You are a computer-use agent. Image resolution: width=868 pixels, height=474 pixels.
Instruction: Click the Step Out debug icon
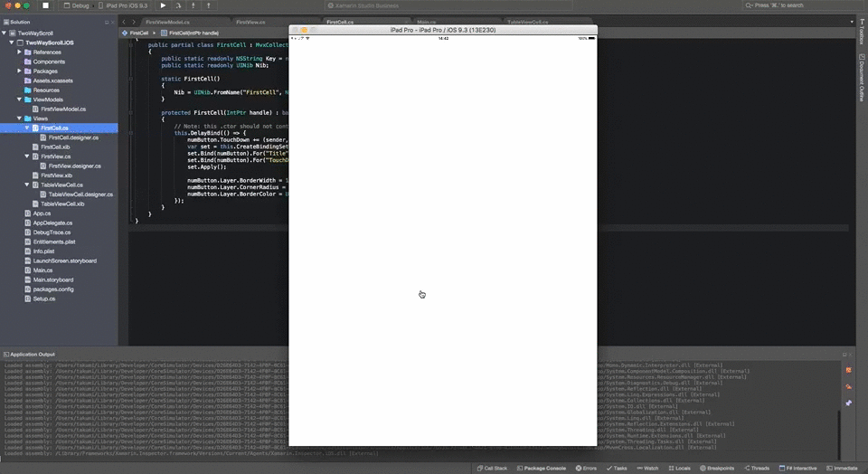[x=209, y=5]
